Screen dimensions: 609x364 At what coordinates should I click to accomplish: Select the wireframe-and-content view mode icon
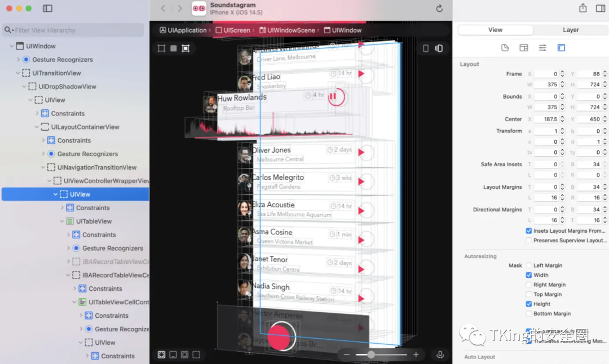186,48
